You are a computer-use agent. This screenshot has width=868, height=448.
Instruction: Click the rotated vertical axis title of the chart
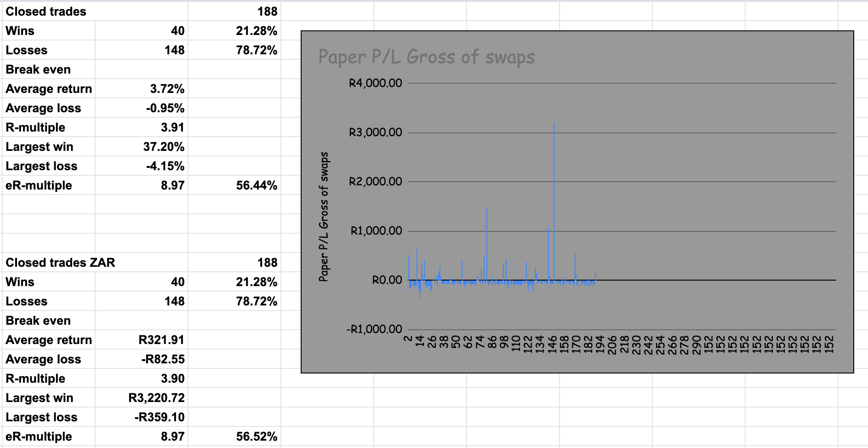pos(324,217)
